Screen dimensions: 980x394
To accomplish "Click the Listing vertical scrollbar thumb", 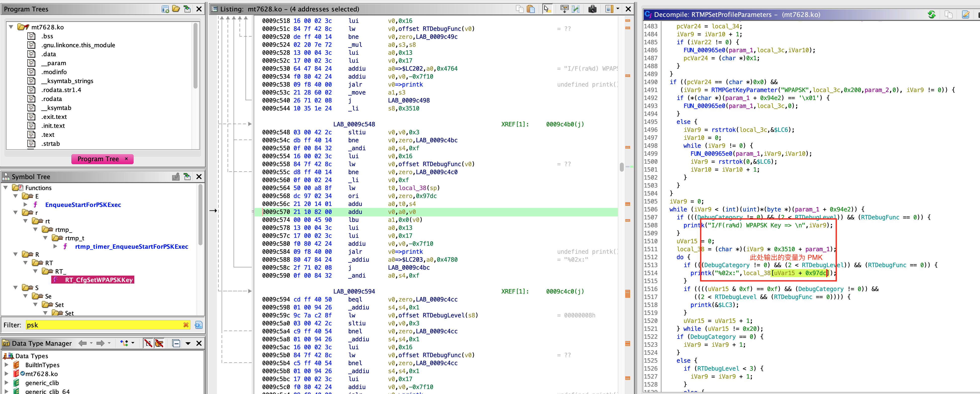I will pos(622,167).
